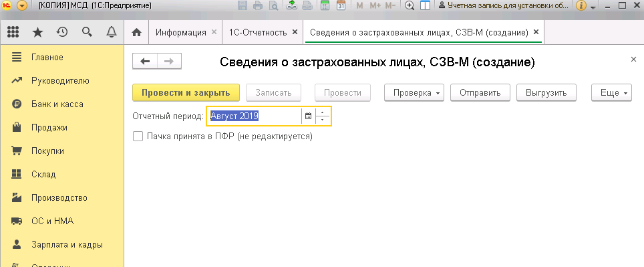This screenshot has width=644, height=267.
Task: Toggle Пачка принята в ПФР checkbox
Action: click(138, 136)
